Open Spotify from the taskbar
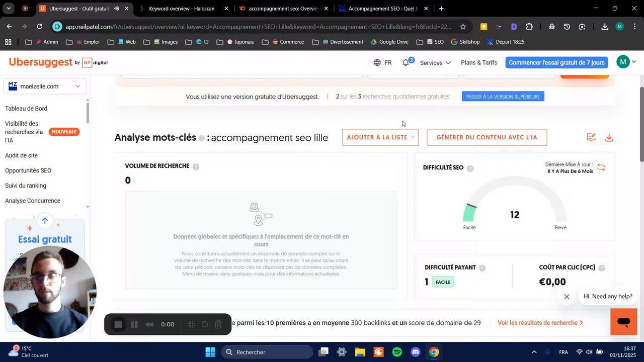Image resolution: width=644 pixels, height=362 pixels. pos(397,352)
